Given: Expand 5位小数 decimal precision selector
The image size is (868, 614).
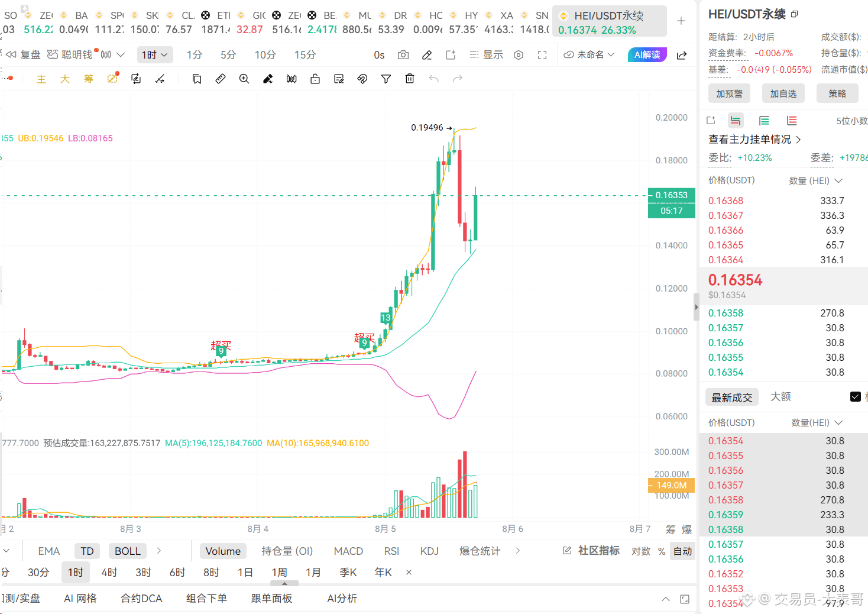Looking at the screenshot, I should click(x=851, y=121).
